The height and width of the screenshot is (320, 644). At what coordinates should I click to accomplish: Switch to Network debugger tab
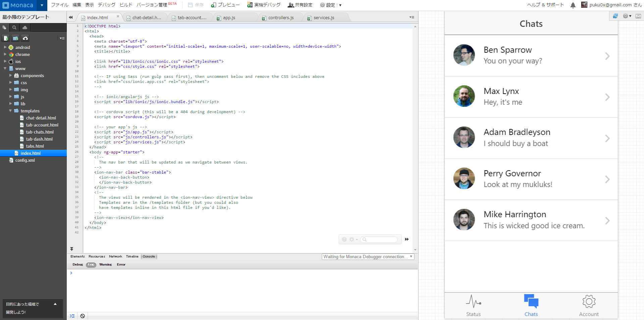[115, 257]
